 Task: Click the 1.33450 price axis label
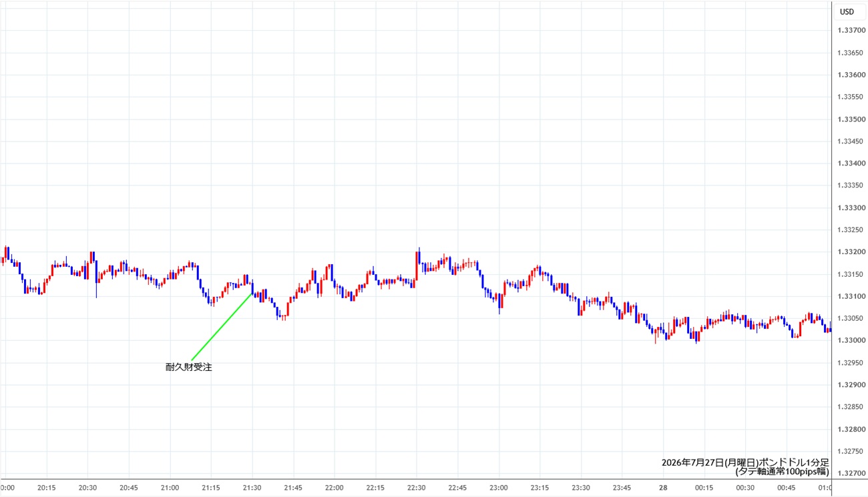point(851,141)
